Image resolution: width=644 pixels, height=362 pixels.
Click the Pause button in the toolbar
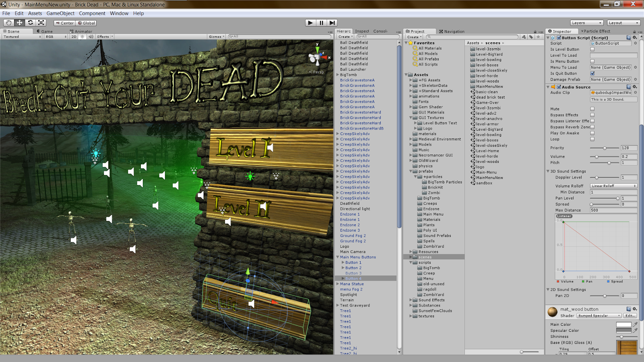point(321,23)
